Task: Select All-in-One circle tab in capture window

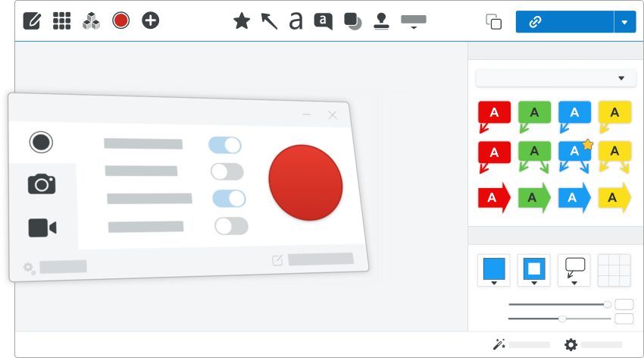Action: pos(41,142)
